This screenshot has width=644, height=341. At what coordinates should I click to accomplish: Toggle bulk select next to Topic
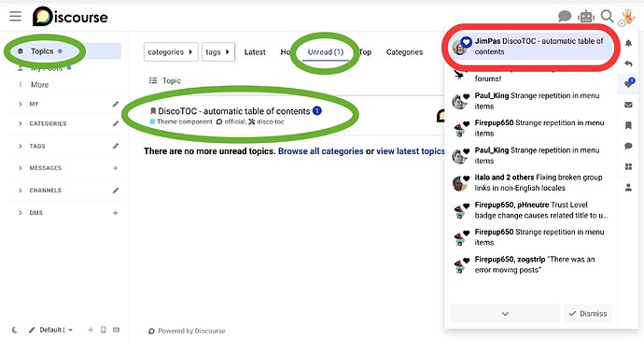(153, 80)
